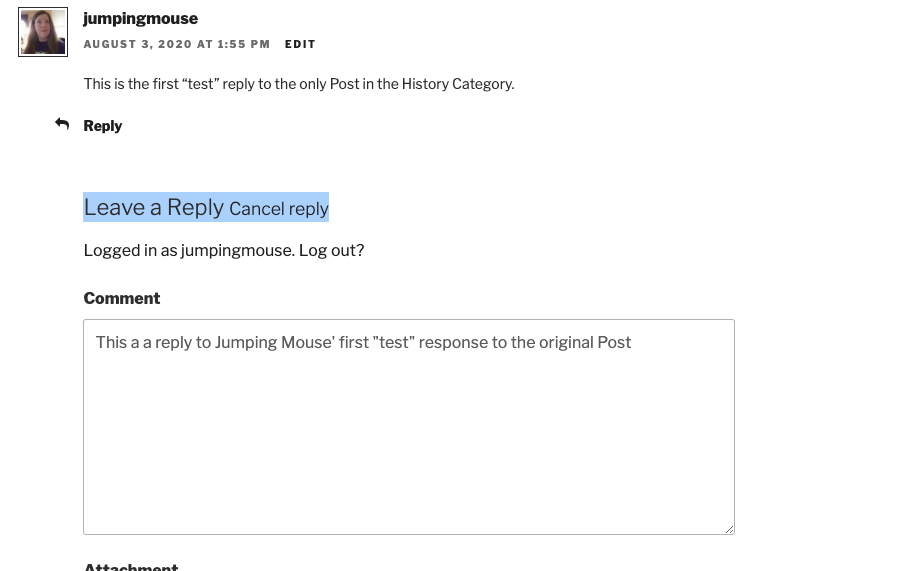Image resolution: width=898 pixels, height=571 pixels.
Task: Open the jumpingmouse author name
Action: [x=140, y=18]
